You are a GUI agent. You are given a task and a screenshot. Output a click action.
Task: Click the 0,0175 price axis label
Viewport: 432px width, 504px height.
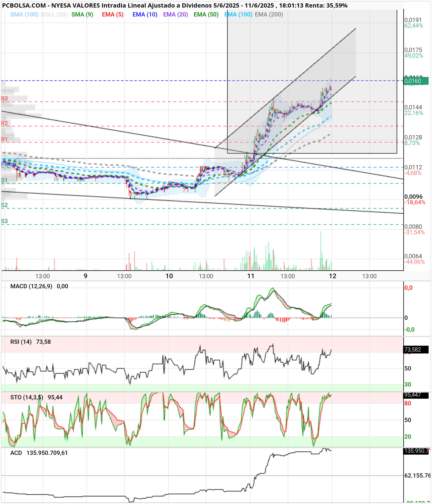pos(413,50)
